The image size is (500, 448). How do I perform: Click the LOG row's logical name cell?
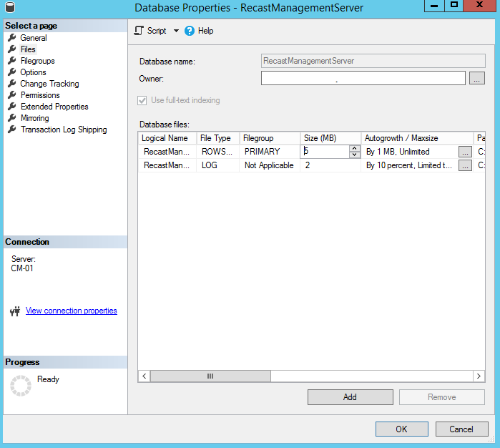[x=167, y=165]
